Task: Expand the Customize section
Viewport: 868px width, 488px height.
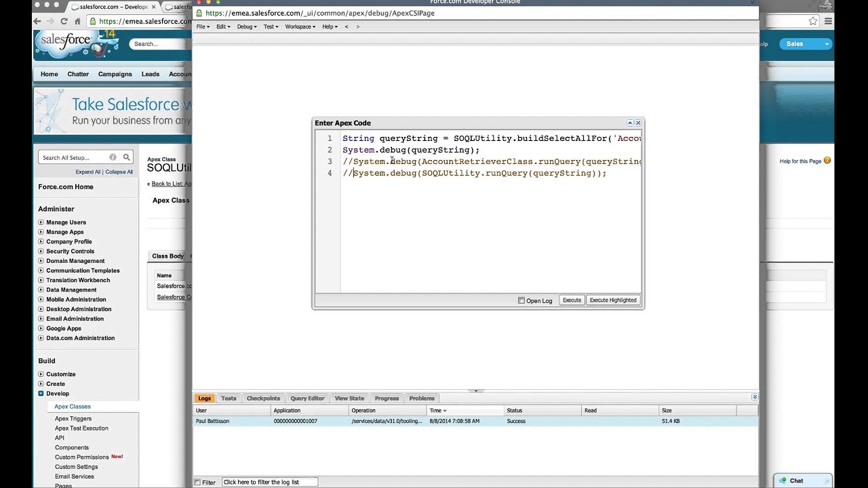Action: [41, 374]
